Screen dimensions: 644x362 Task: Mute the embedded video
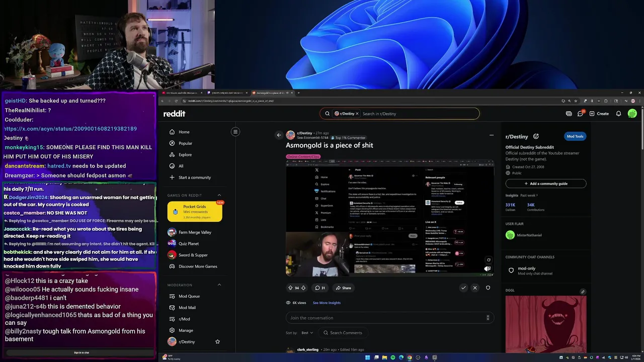488,269
